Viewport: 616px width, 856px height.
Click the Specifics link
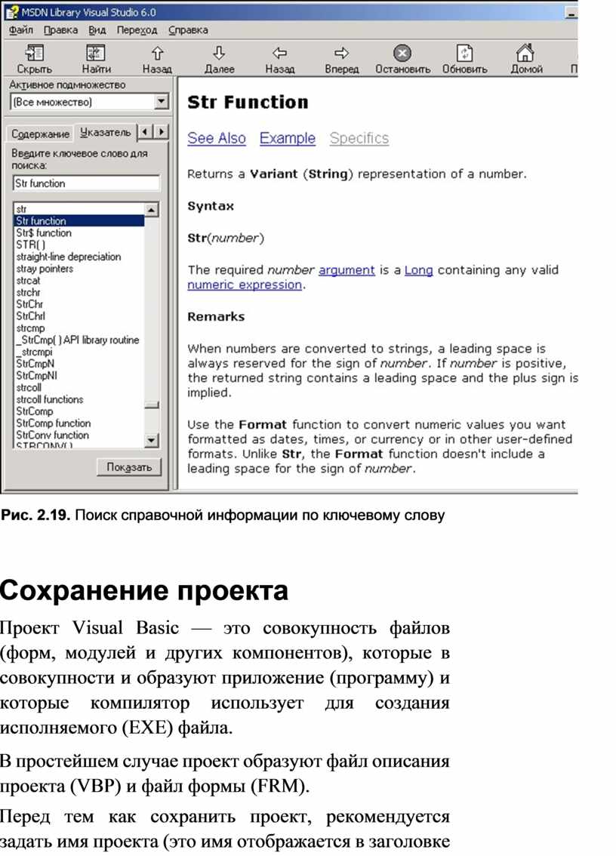[x=359, y=138]
